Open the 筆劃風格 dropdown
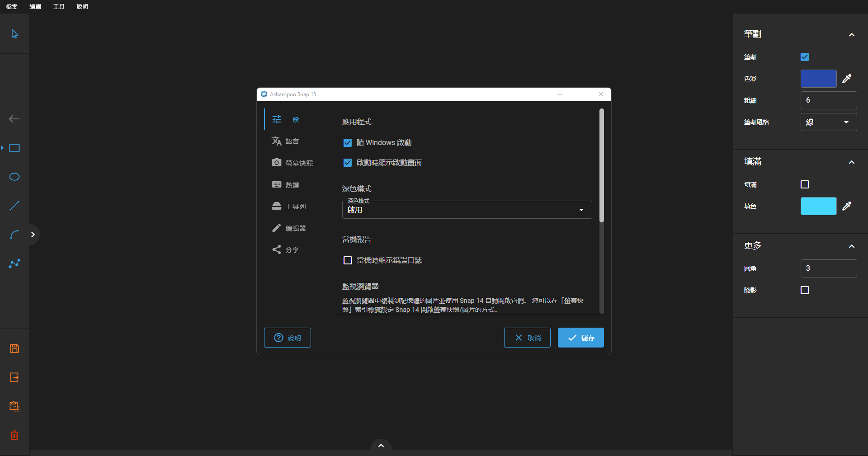Viewport: 868px width, 456px height. [828, 122]
